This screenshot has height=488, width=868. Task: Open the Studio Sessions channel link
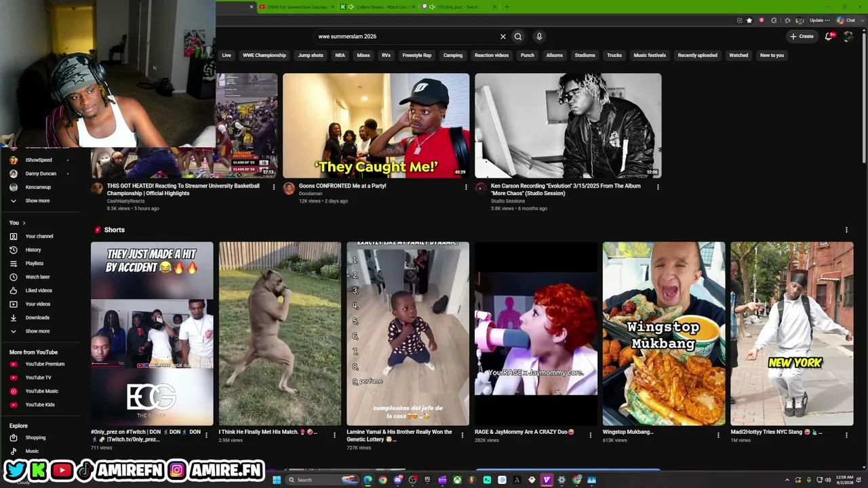(508, 201)
